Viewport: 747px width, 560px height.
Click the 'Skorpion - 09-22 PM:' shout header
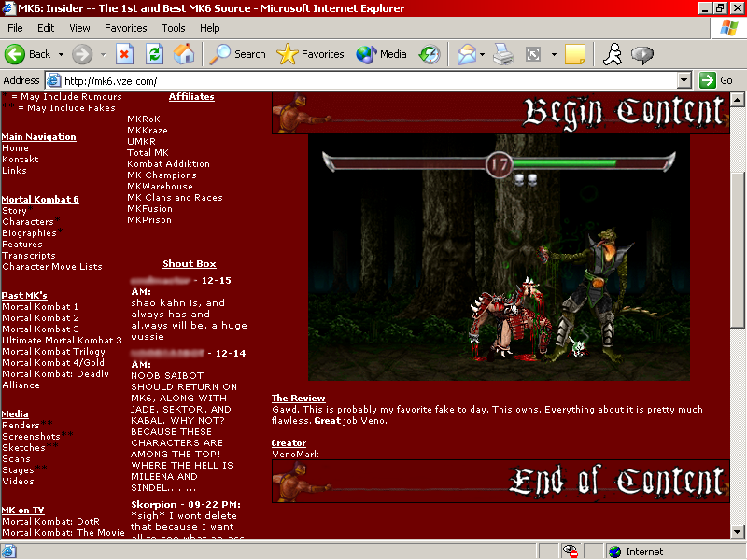(x=186, y=504)
